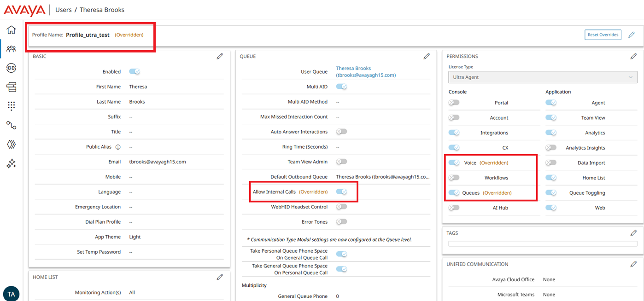Turn on Team View Admin
The width and height of the screenshot is (644, 301).
click(x=341, y=162)
